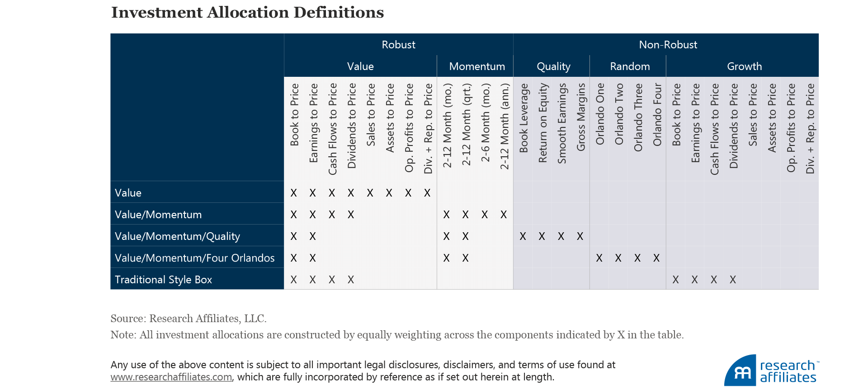This screenshot has width=868, height=389.
Task: Click the Non-Robust header cell
Action: (x=668, y=45)
